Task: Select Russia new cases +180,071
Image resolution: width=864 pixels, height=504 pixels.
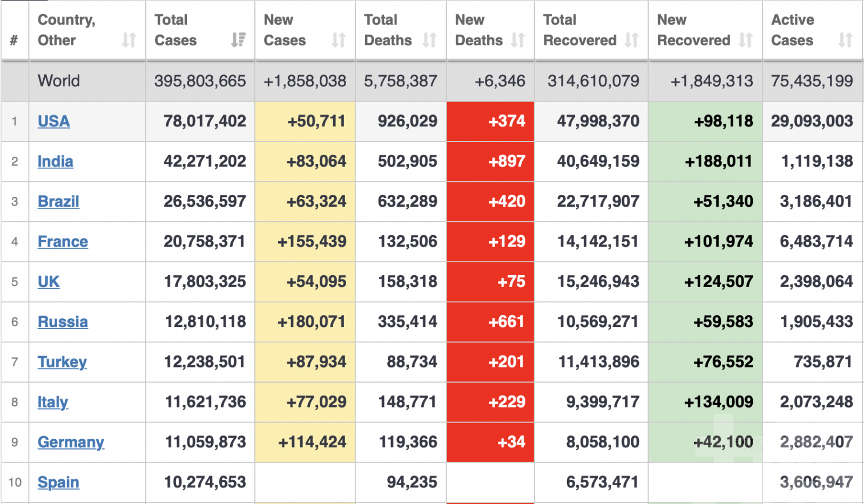Action: (x=312, y=322)
